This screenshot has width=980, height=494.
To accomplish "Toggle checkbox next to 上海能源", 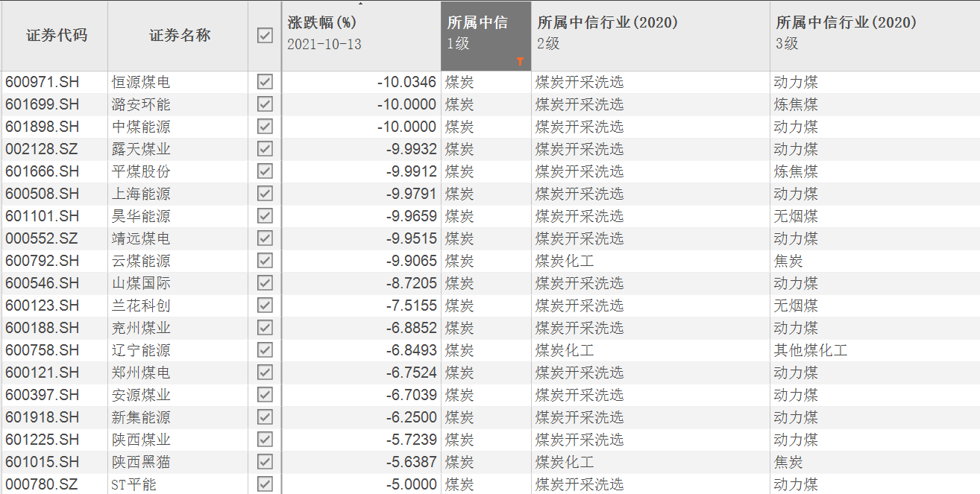I will 265,194.
